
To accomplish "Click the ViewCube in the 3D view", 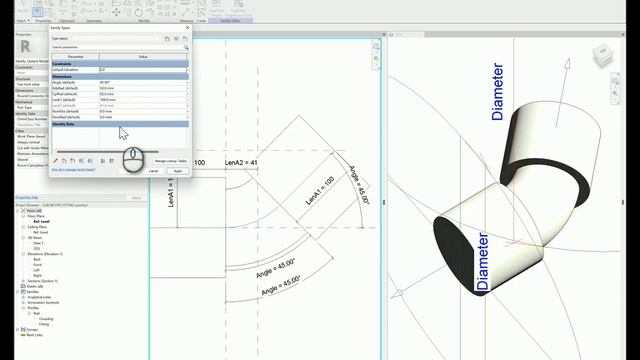I will click(x=602, y=56).
